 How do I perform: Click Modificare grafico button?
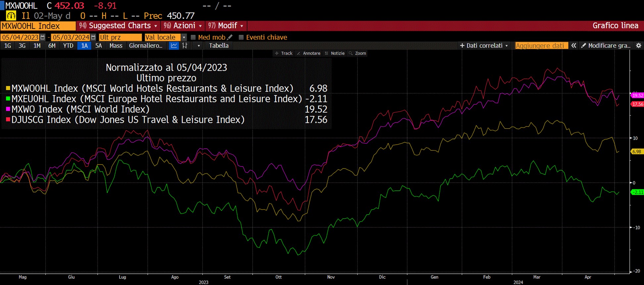pyautogui.click(x=606, y=46)
